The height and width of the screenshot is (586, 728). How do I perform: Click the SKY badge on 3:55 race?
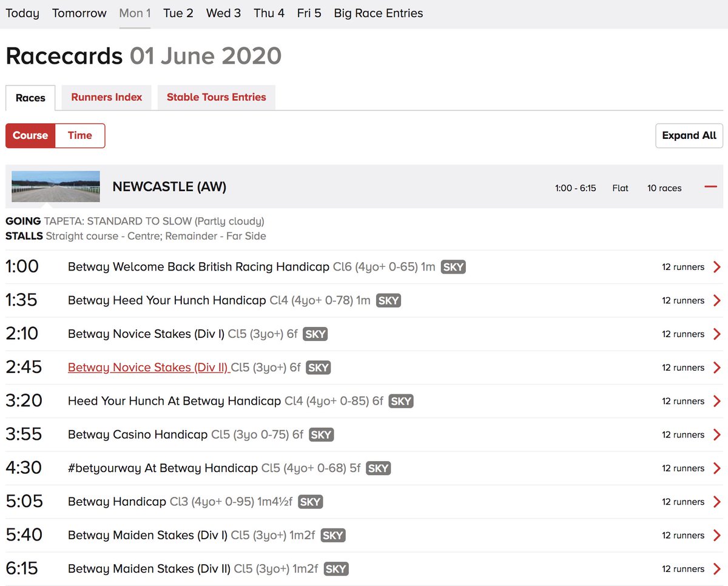click(x=321, y=435)
